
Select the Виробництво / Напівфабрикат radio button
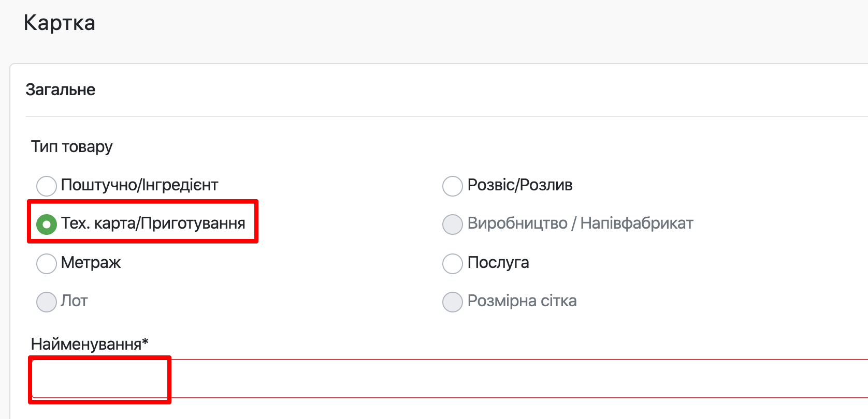452,224
